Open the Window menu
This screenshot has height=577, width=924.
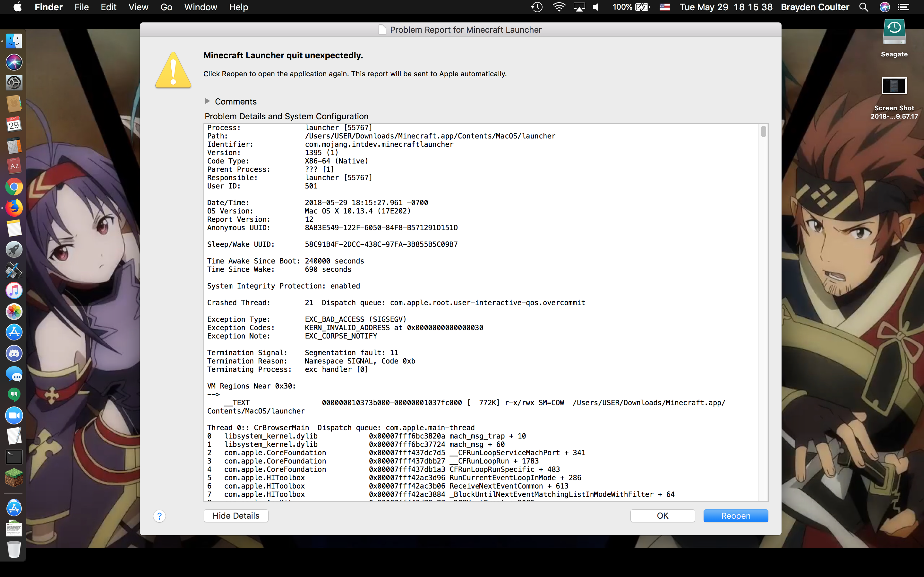coord(201,7)
